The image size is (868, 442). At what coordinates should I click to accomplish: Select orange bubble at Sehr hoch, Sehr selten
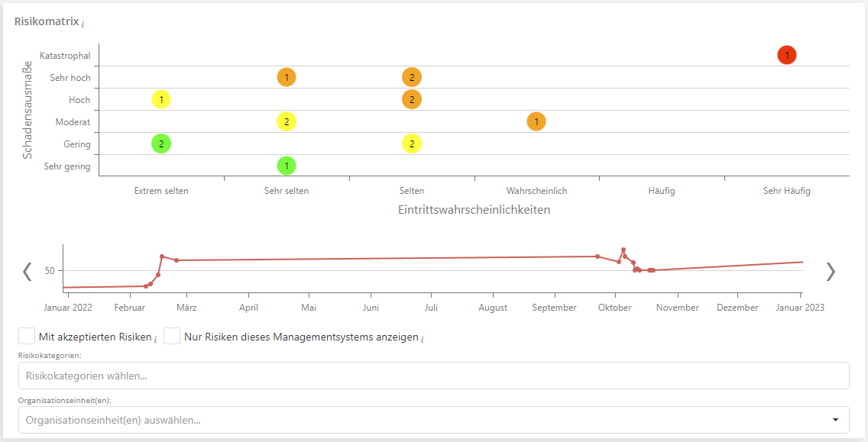point(286,77)
